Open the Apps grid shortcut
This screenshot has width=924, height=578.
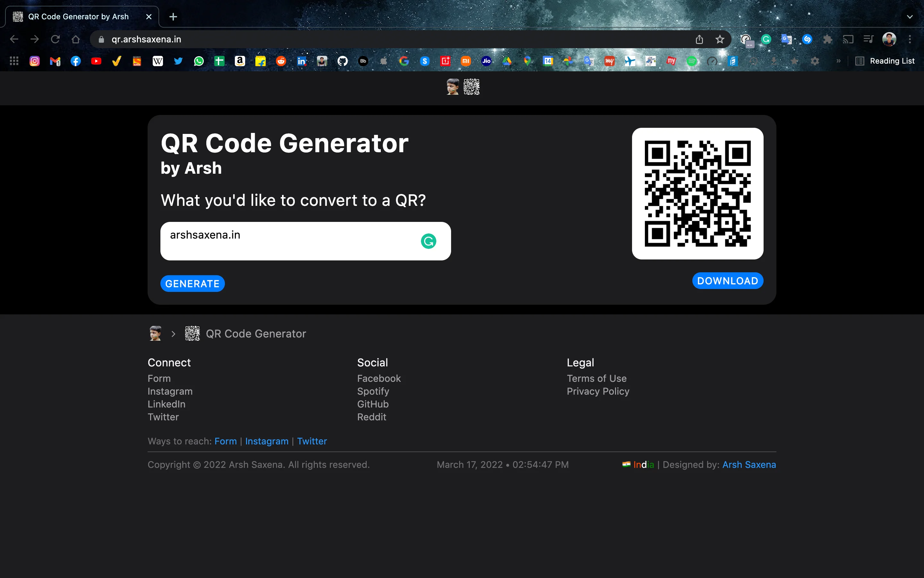14,61
